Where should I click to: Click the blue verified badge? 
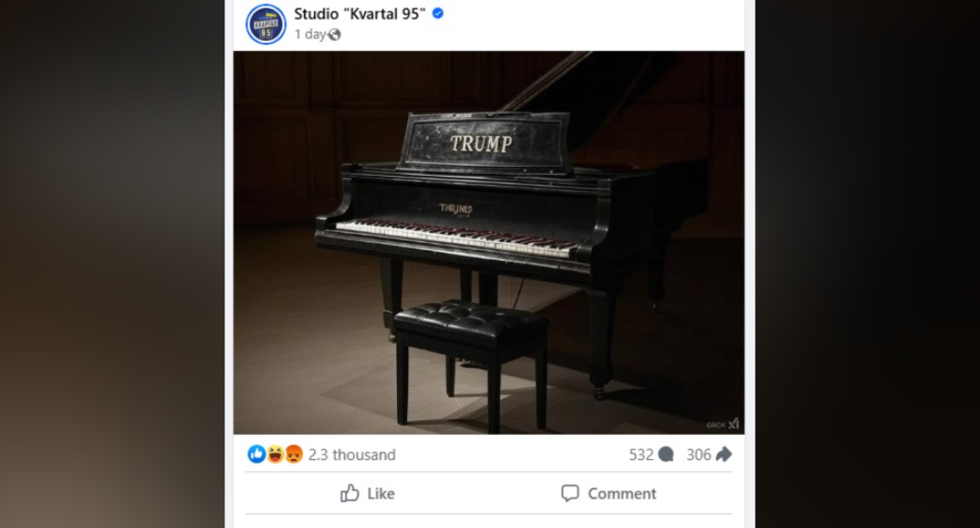[x=438, y=13]
